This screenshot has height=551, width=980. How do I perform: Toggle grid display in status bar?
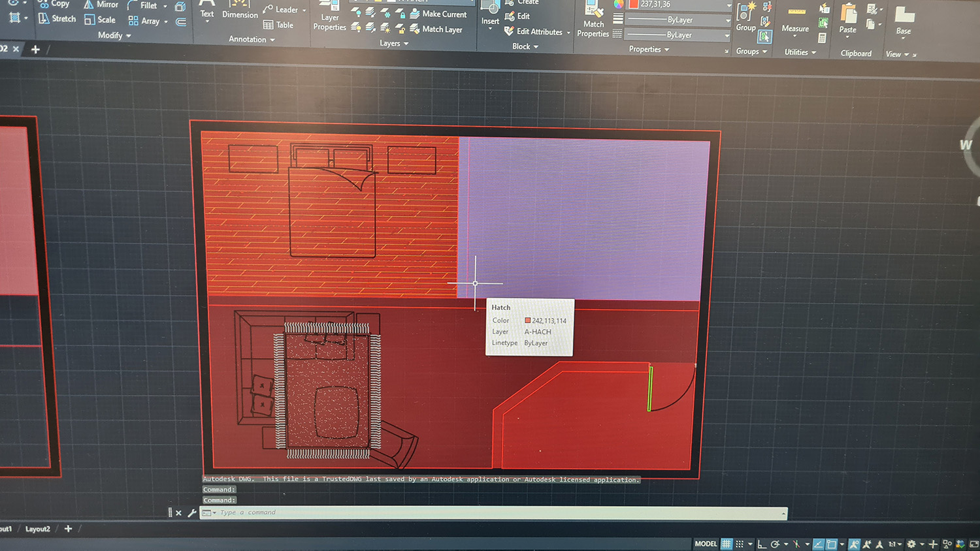pos(726,544)
